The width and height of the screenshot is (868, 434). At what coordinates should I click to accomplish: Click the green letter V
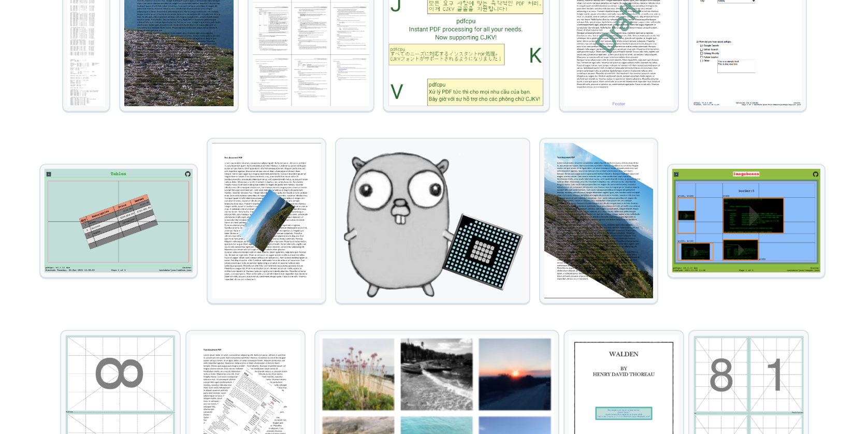pos(396,92)
